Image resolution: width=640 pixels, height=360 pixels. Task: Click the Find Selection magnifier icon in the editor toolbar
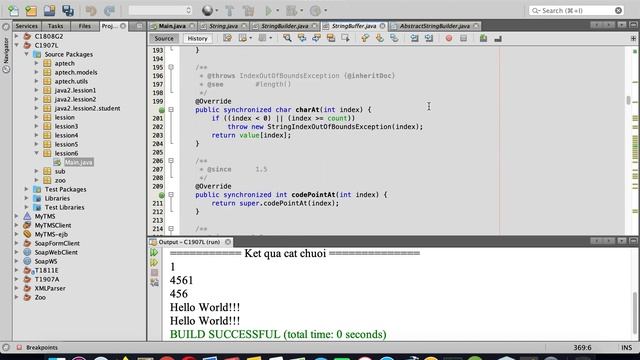pos(287,38)
